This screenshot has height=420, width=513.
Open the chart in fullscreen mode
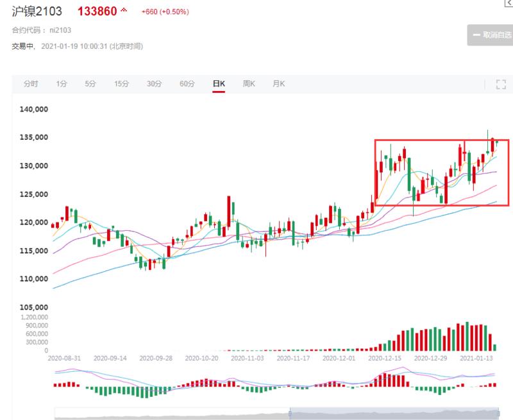[x=501, y=84]
